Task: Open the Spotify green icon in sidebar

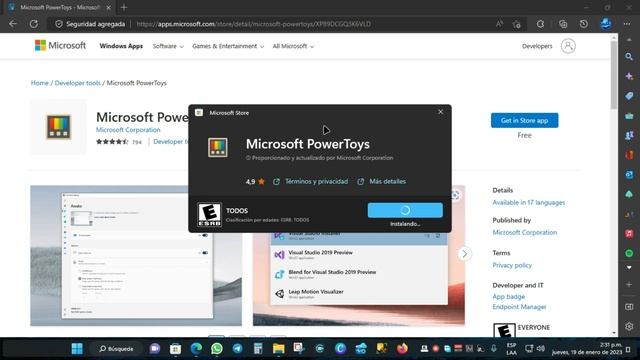Action: tap(629, 253)
